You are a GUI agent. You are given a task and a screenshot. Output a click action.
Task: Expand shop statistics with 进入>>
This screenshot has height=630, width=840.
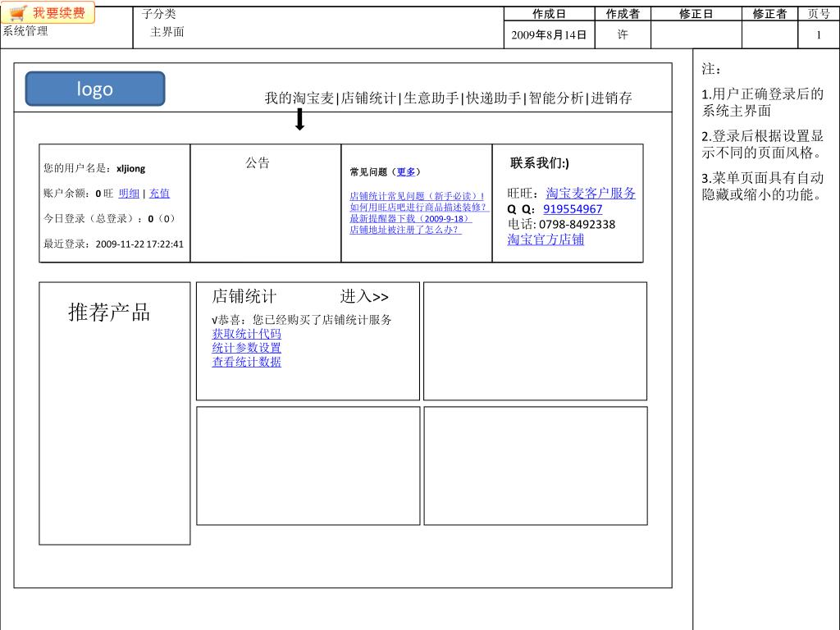click(364, 297)
